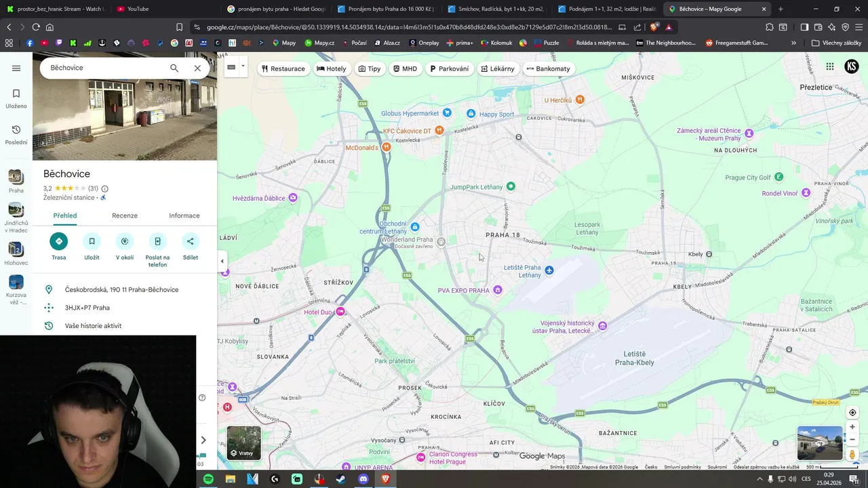Select the Hlohovec recent place thumbnail
Screen dimensions: 868x488
[x=16, y=253]
